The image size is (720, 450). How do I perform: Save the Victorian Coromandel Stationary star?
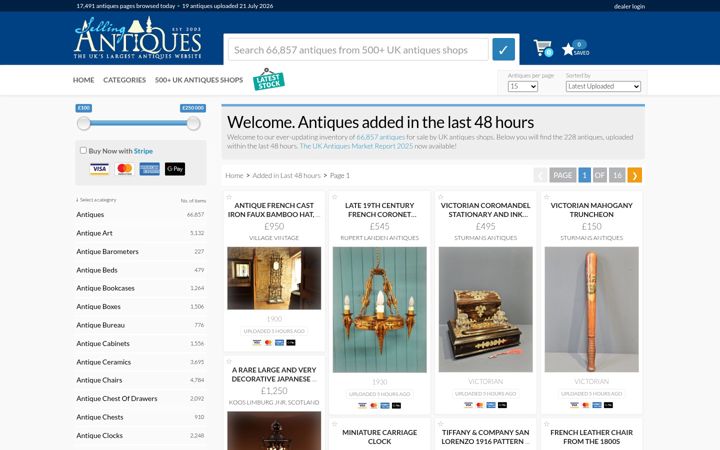click(441, 197)
